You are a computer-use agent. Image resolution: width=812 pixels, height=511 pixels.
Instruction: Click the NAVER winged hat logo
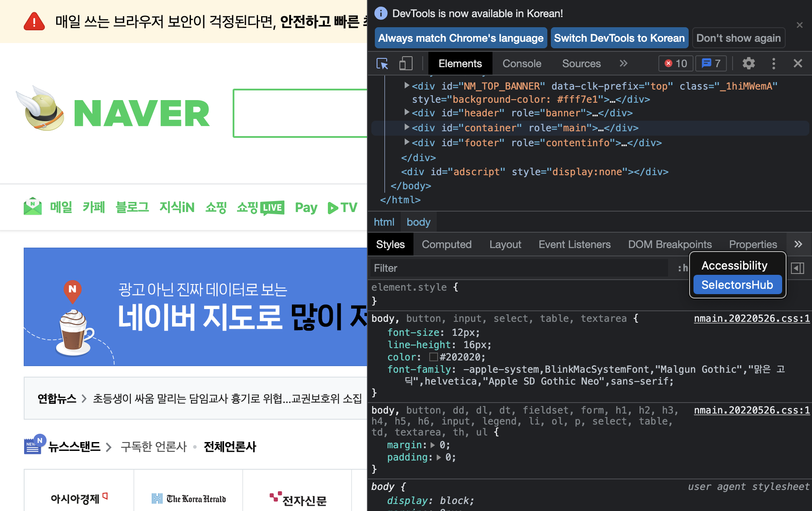[x=40, y=109]
